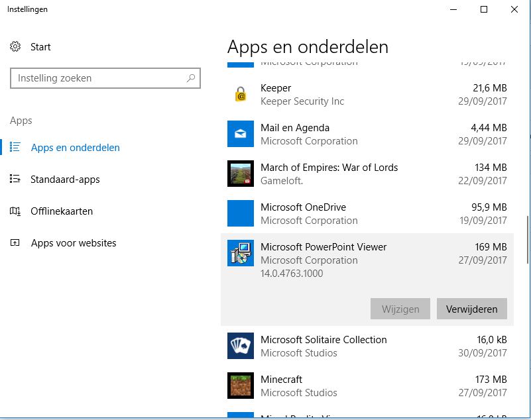Click the Microsoft Solitaire Collection cards icon

coord(240,346)
